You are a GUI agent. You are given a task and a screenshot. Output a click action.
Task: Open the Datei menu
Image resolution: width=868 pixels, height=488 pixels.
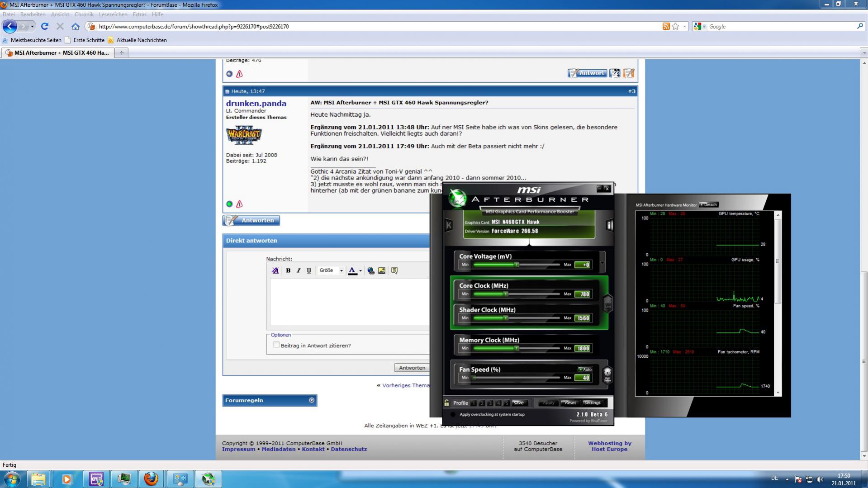point(9,14)
